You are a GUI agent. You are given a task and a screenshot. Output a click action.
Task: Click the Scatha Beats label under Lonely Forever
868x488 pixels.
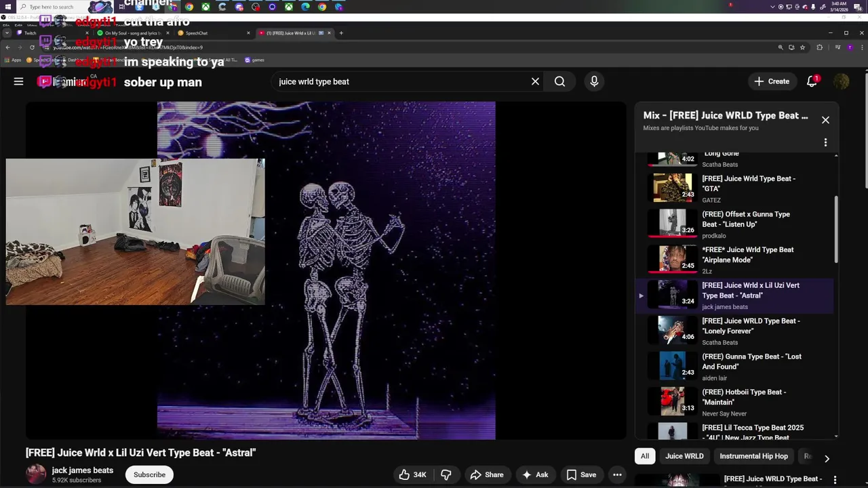point(719,343)
